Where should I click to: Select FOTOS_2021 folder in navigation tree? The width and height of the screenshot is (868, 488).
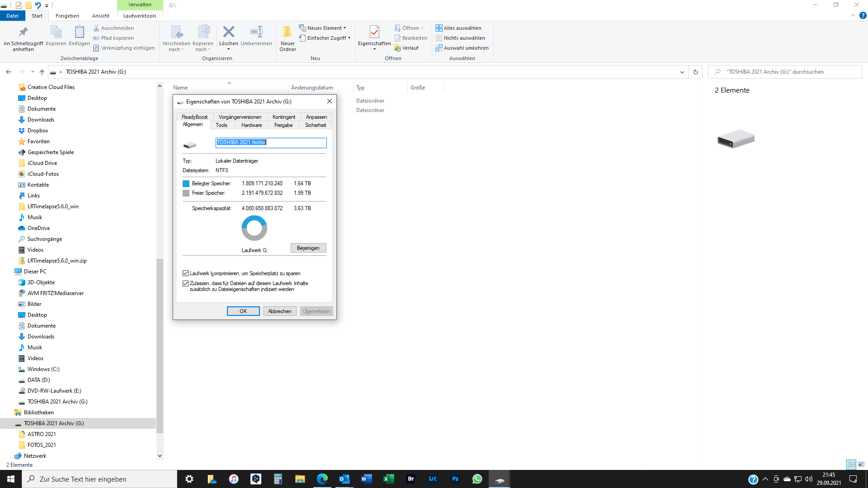pyautogui.click(x=42, y=445)
